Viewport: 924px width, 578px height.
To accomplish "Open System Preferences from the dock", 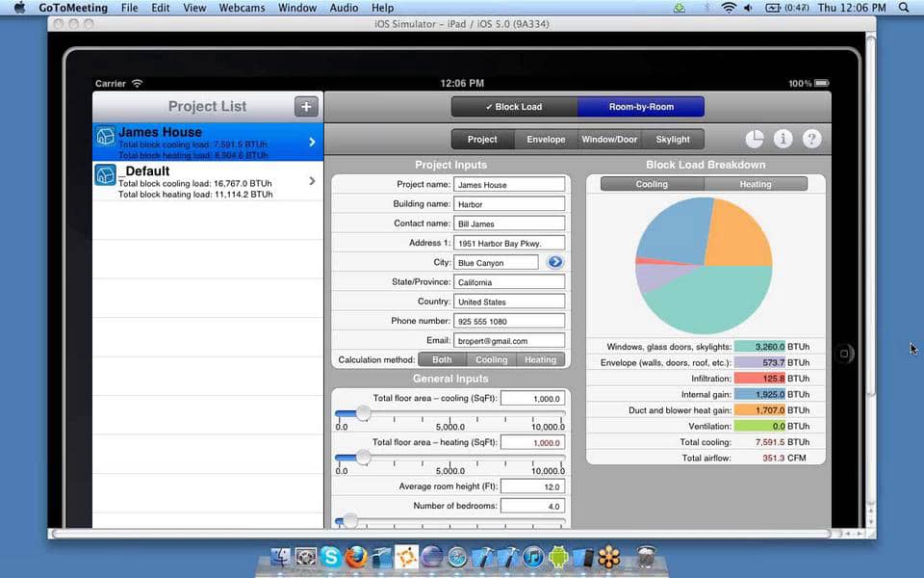I will point(305,557).
